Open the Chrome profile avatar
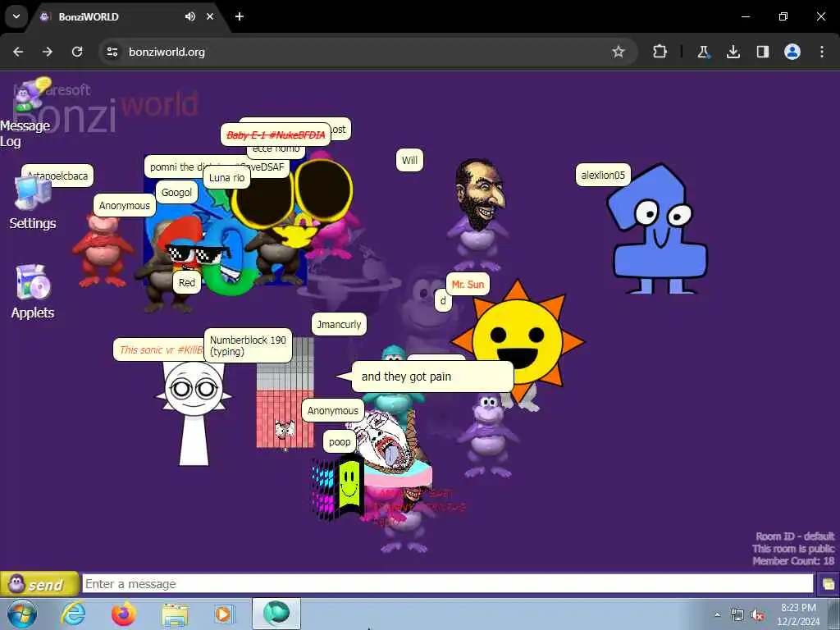 [792, 52]
